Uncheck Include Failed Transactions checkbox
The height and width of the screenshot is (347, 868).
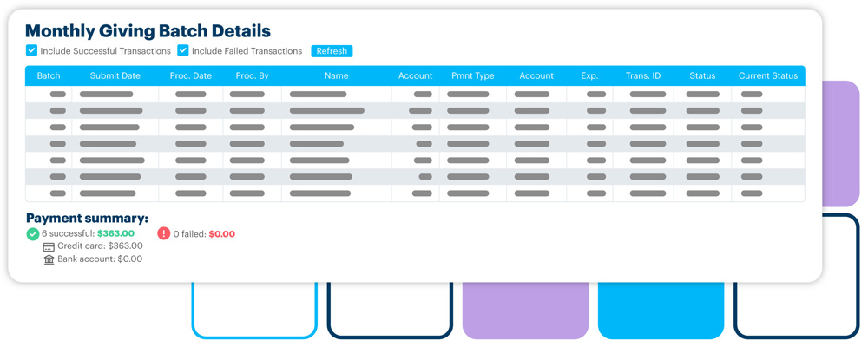pyautogui.click(x=183, y=51)
